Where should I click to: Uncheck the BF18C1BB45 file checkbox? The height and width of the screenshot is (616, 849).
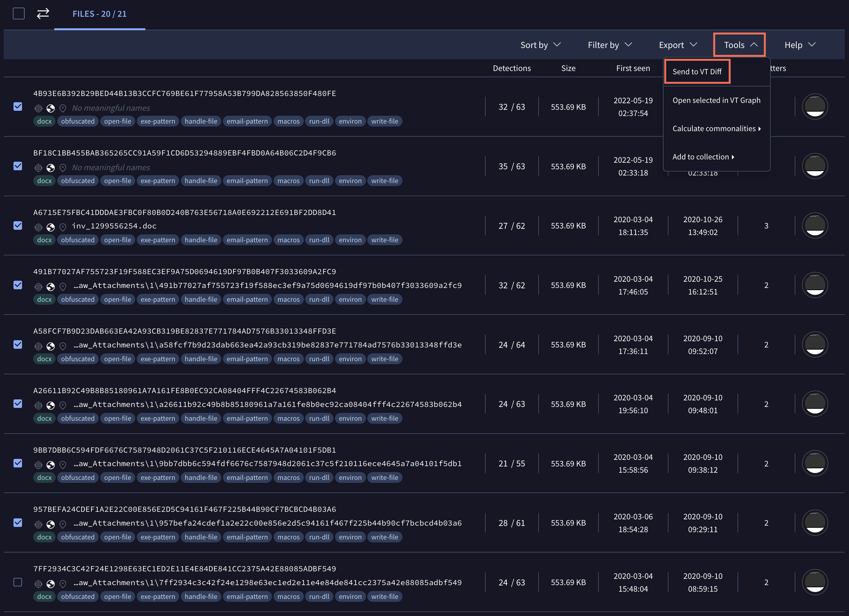(18, 166)
